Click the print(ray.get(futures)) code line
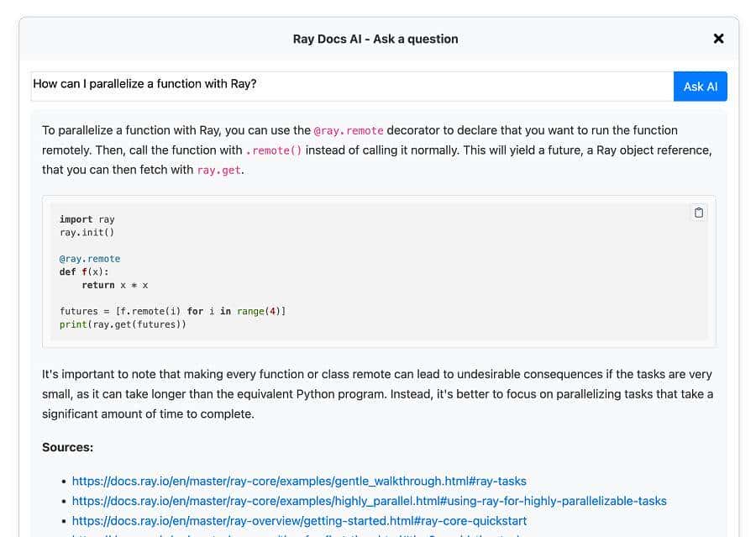This screenshot has height=537, width=756. [123, 324]
